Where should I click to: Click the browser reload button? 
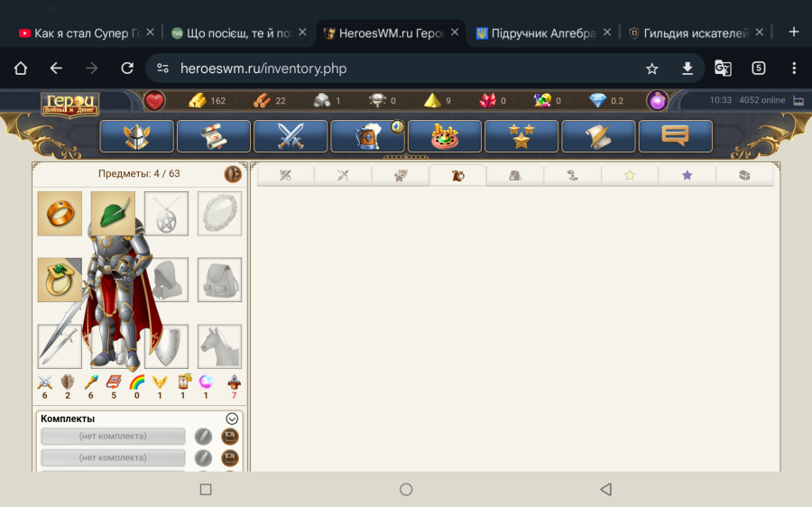(x=127, y=69)
